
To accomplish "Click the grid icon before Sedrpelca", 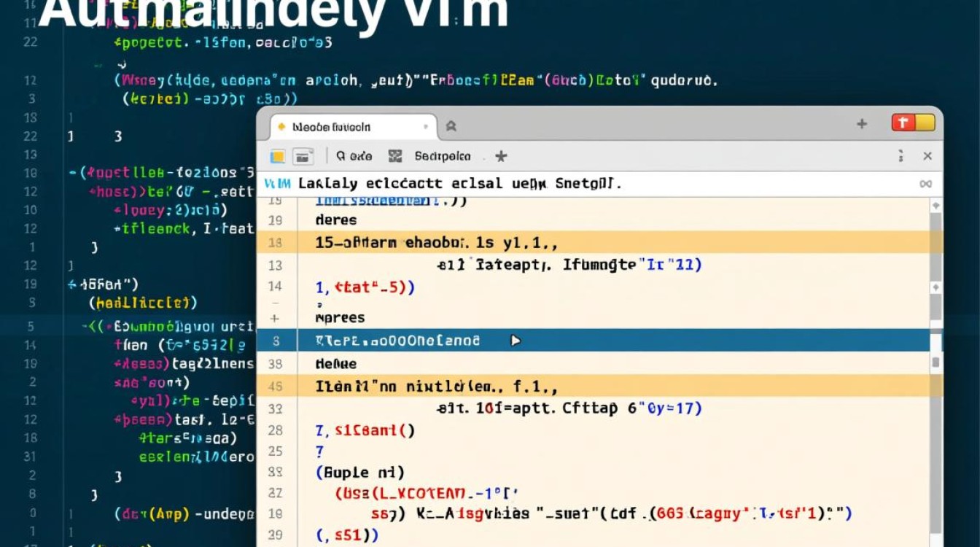I will (x=395, y=156).
